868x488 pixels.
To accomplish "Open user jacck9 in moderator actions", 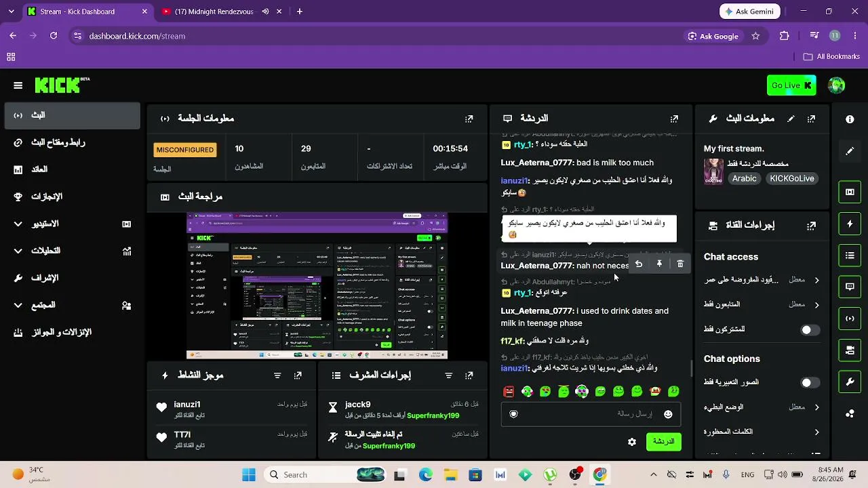I will click(x=357, y=405).
